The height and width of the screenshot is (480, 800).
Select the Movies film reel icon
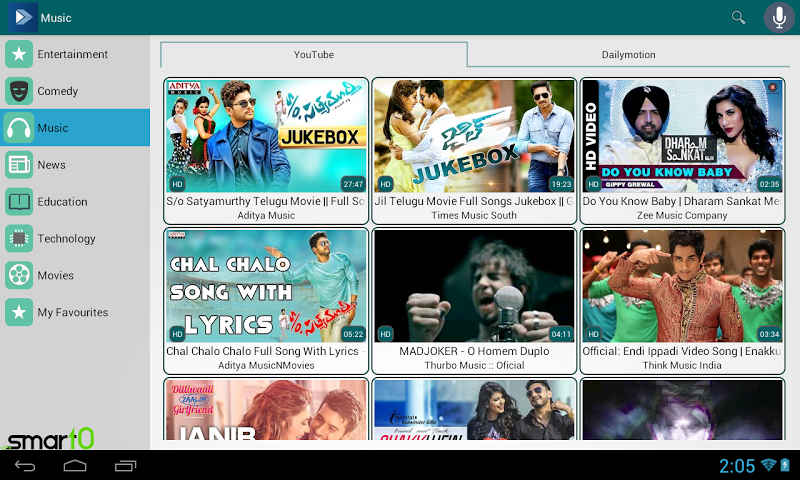pyautogui.click(x=19, y=275)
